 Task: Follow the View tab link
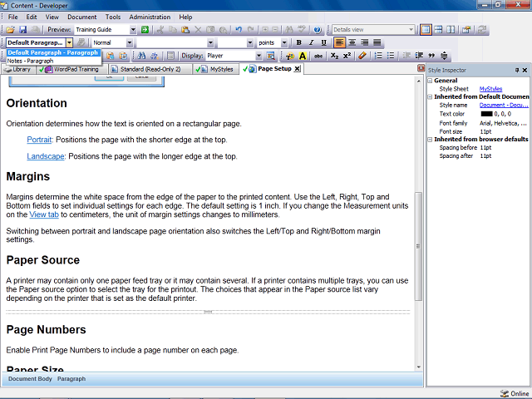point(44,214)
